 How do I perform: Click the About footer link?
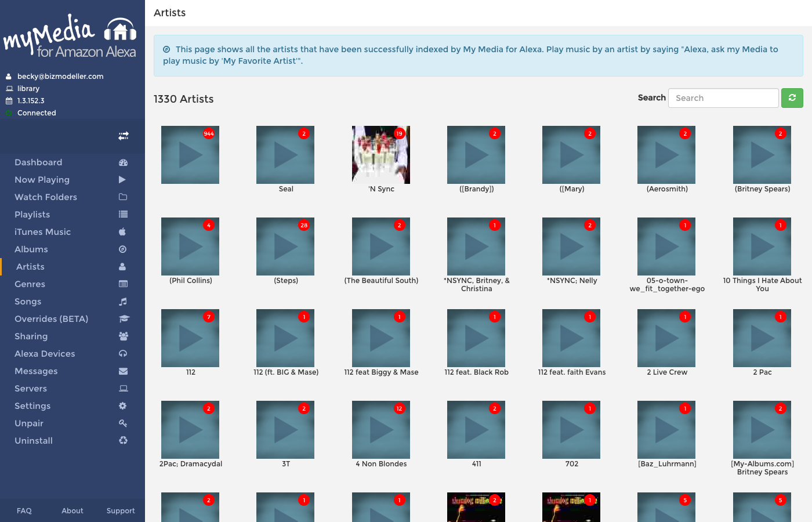pyautogui.click(x=72, y=511)
